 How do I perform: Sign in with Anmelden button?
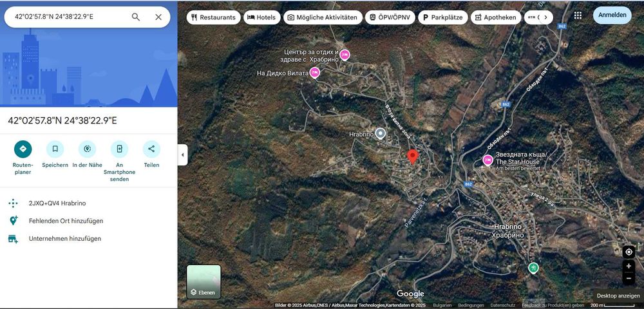tap(612, 15)
